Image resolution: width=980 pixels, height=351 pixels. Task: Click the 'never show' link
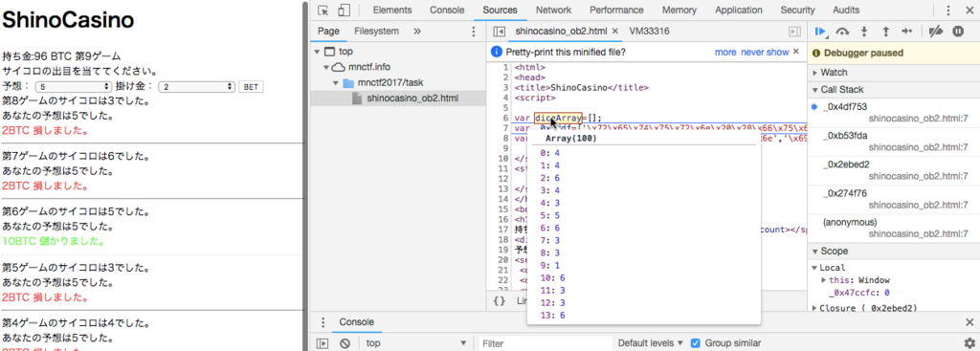[x=765, y=52]
